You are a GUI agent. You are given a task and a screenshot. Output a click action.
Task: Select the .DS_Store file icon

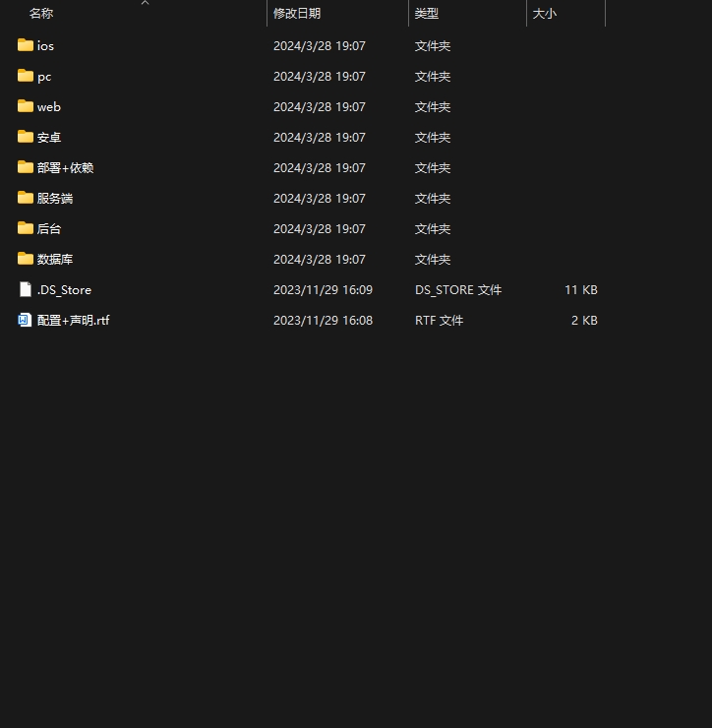tap(26, 289)
